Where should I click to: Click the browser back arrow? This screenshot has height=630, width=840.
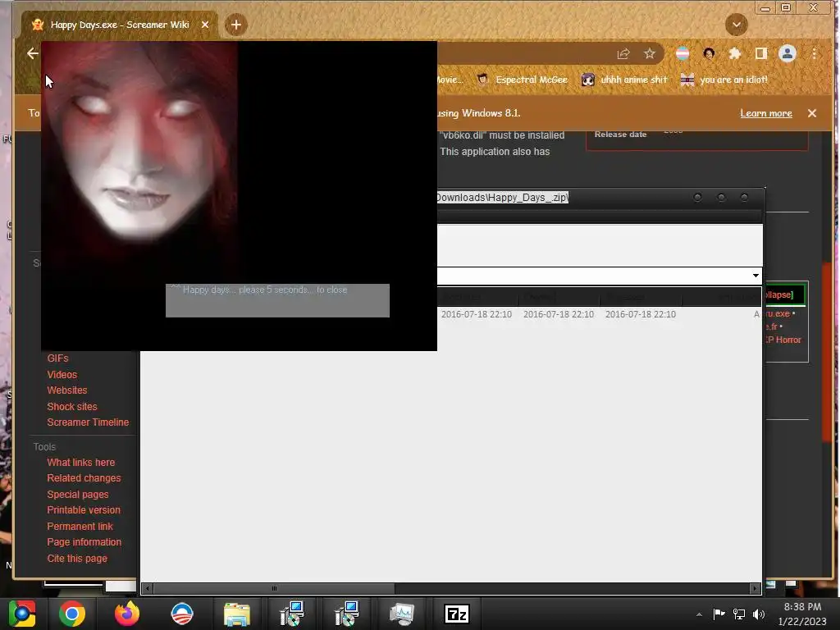33,53
